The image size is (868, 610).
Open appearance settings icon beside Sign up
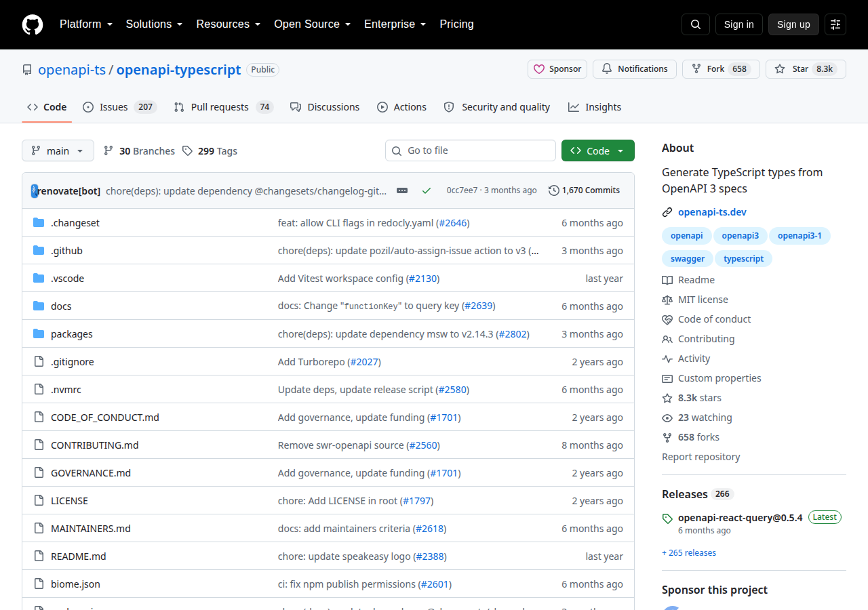(x=835, y=24)
